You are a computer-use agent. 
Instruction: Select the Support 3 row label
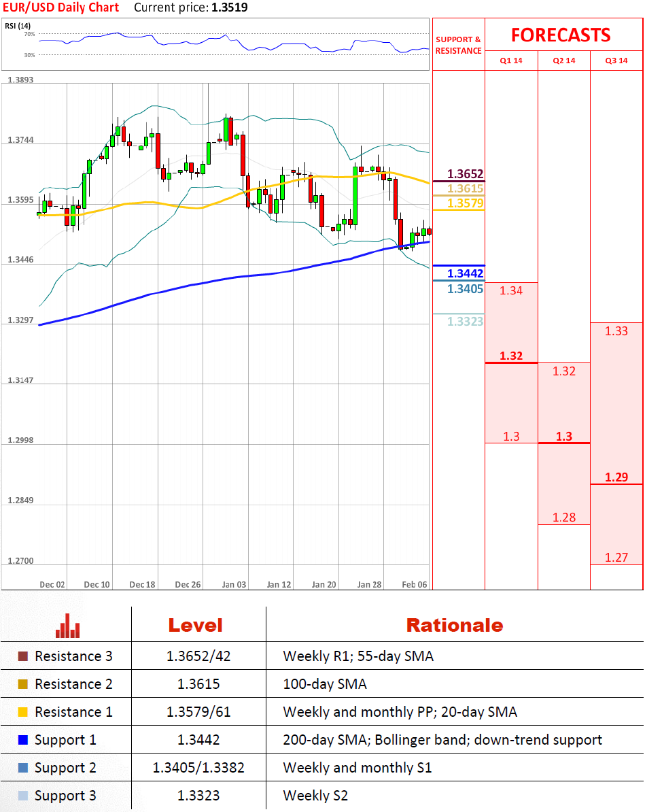[x=65, y=796]
